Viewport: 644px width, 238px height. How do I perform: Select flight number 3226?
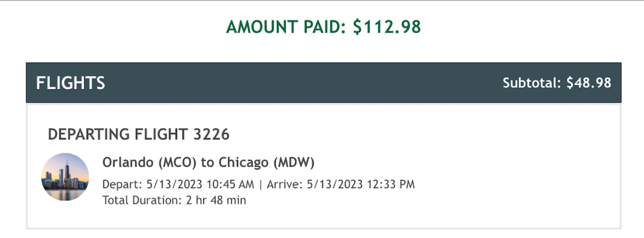[x=211, y=134]
